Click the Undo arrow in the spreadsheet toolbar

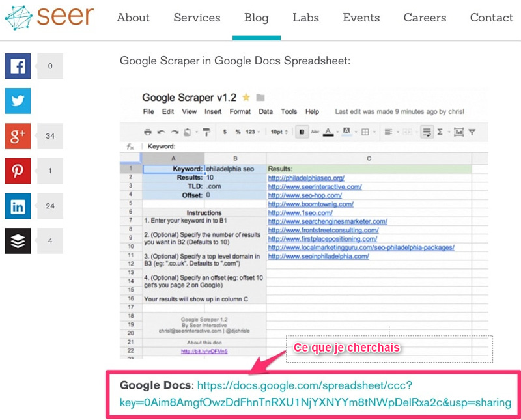tap(161, 132)
